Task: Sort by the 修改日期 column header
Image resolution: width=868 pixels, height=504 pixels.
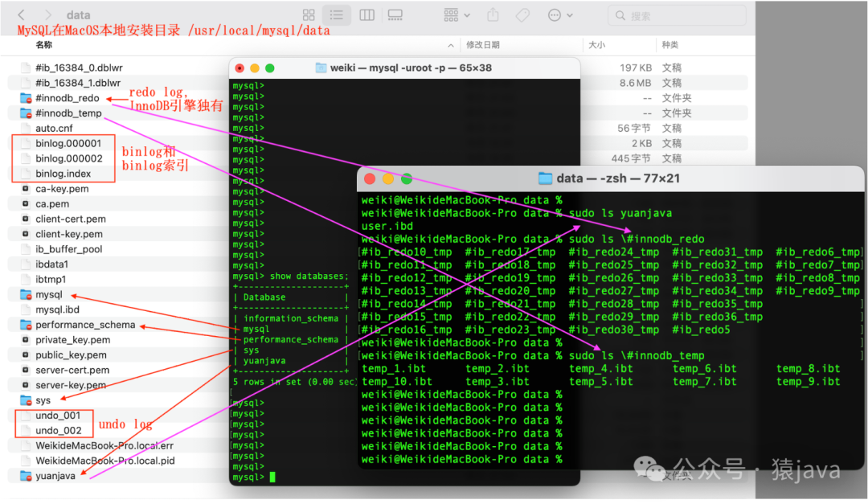Action: coord(483,45)
